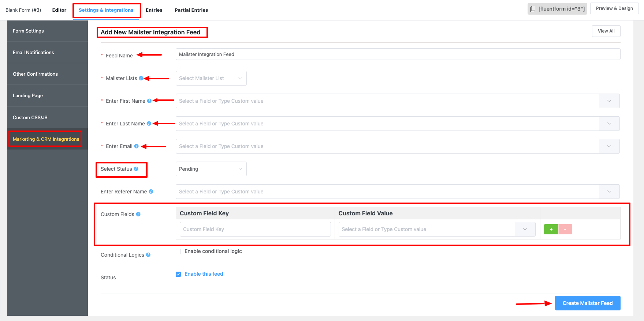644x321 pixels.
Task: Click the info icon beside Mailster Lists
Action: 141,78
